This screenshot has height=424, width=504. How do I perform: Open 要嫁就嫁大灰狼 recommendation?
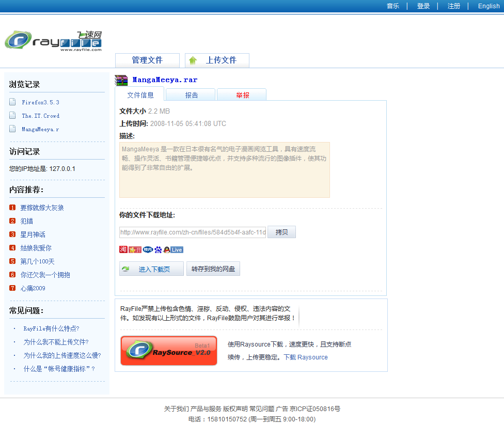[x=42, y=208]
